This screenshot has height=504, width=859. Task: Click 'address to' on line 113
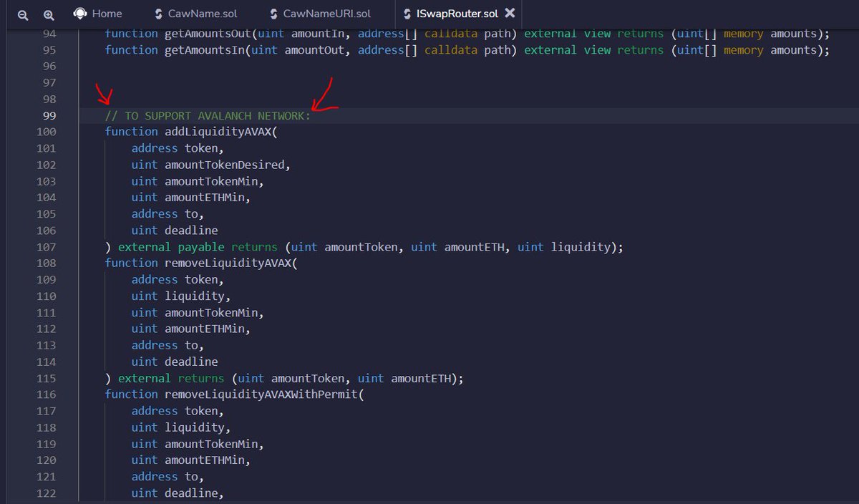point(165,345)
